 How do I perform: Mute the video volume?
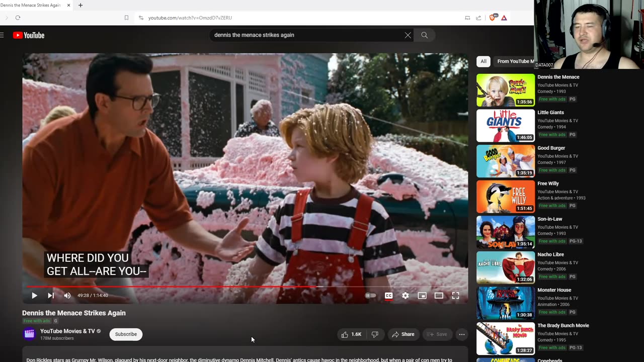coord(67,296)
